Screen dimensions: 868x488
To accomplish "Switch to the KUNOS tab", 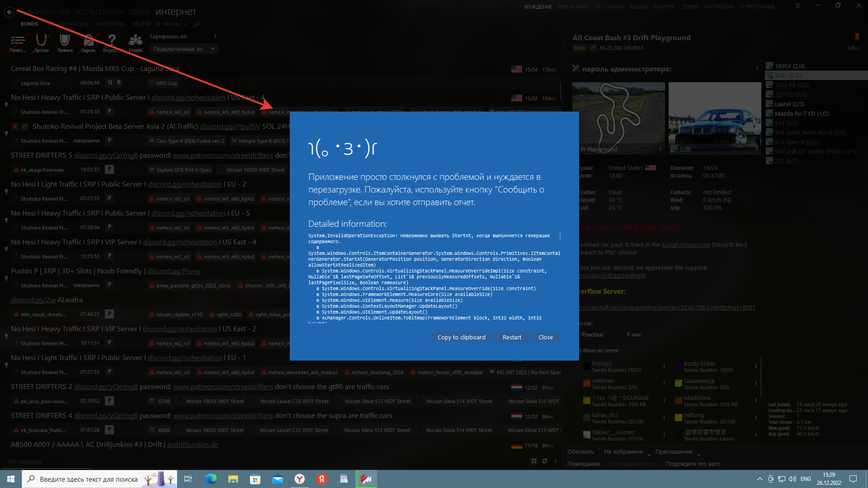I will pos(29,24).
